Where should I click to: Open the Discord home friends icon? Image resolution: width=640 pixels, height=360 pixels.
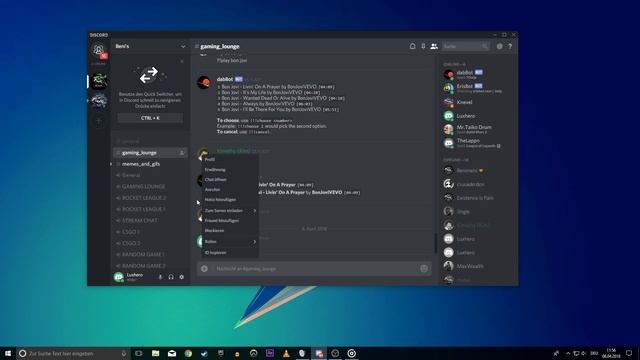click(x=98, y=51)
